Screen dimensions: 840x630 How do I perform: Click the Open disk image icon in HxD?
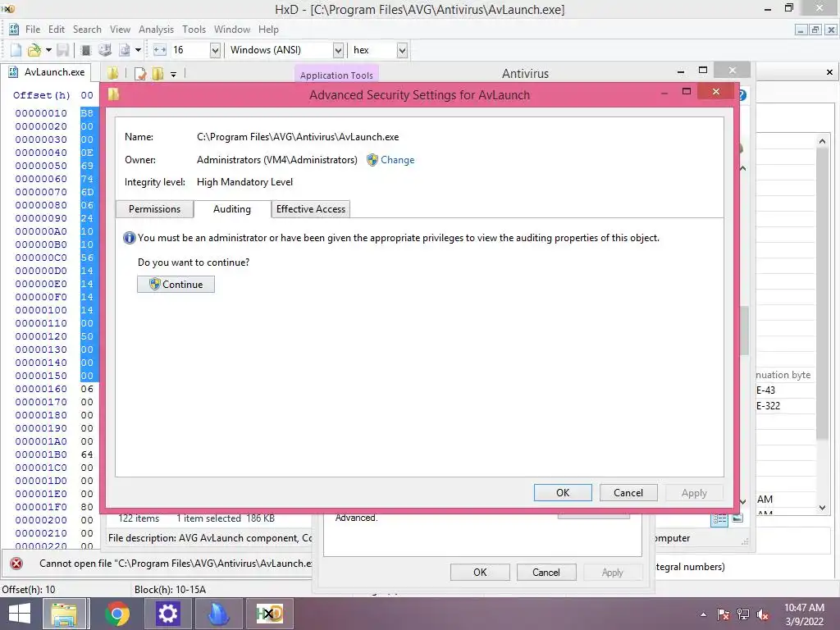[125, 50]
